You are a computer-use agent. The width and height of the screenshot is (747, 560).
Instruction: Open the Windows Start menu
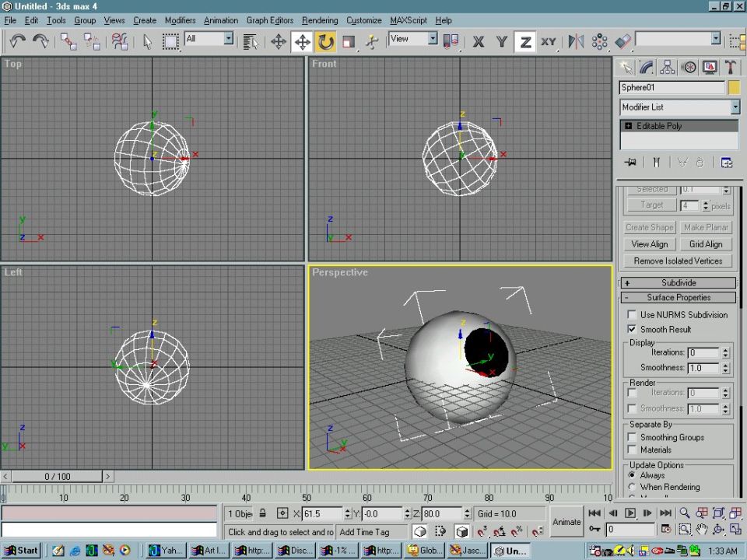[21, 551]
